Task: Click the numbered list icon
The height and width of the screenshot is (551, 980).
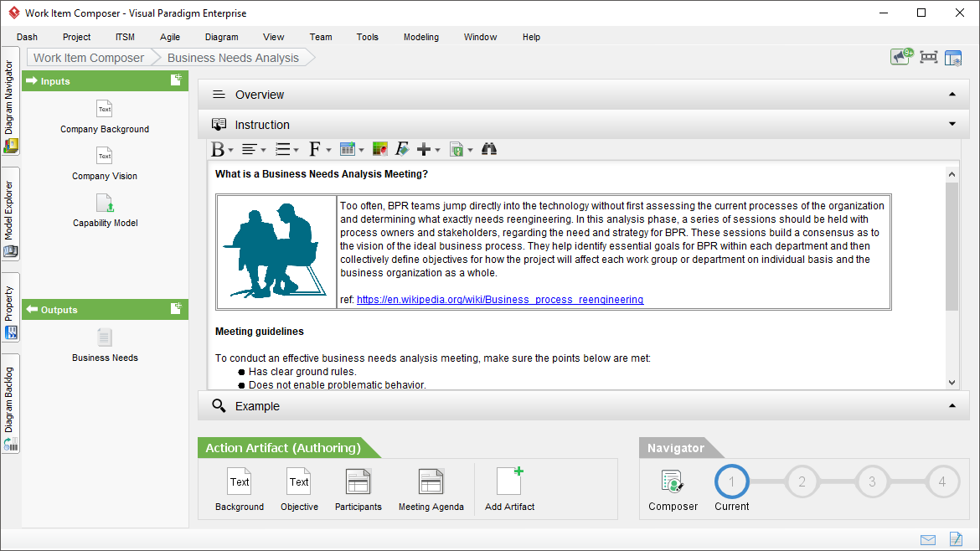Action: (x=282, y=149)
